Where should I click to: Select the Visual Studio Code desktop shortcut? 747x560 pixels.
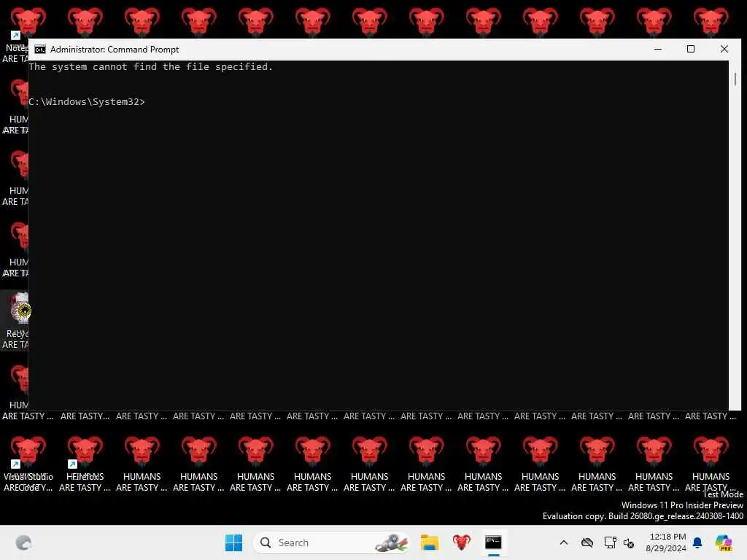28,464
